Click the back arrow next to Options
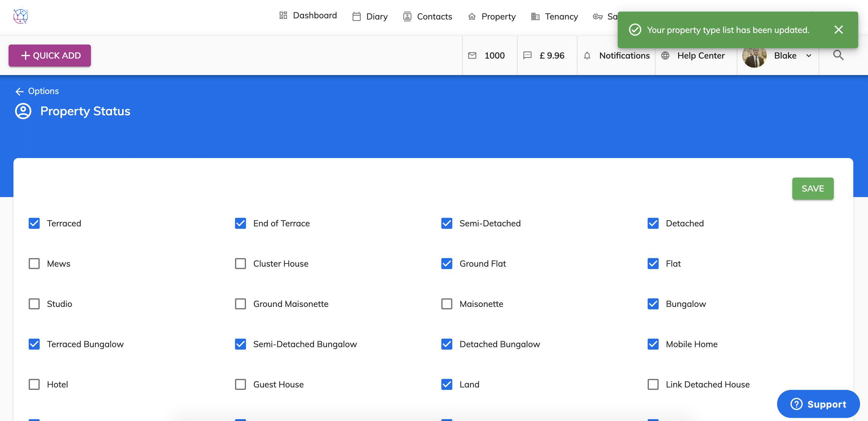 [20, 91]
